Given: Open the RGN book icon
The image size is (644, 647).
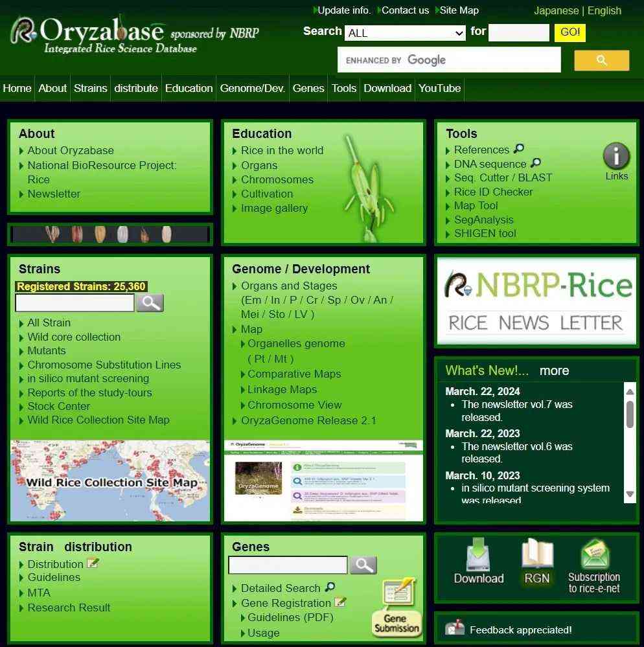Looking at the screenshot, I should [x=536, y=554].
